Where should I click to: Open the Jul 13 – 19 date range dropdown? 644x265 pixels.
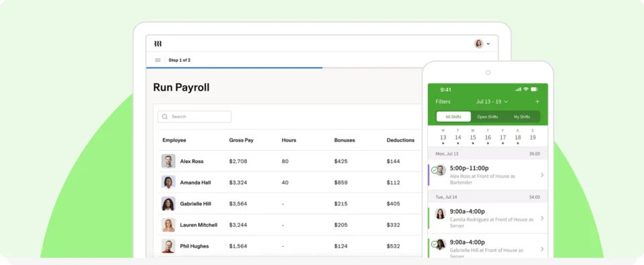492,101
